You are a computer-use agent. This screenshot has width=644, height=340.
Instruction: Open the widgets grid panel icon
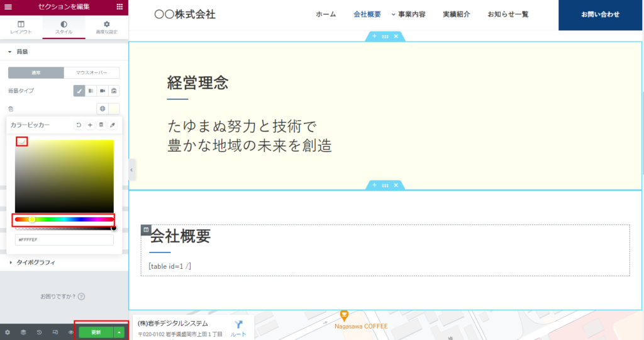pyautogui.click(x=120, y=7)
